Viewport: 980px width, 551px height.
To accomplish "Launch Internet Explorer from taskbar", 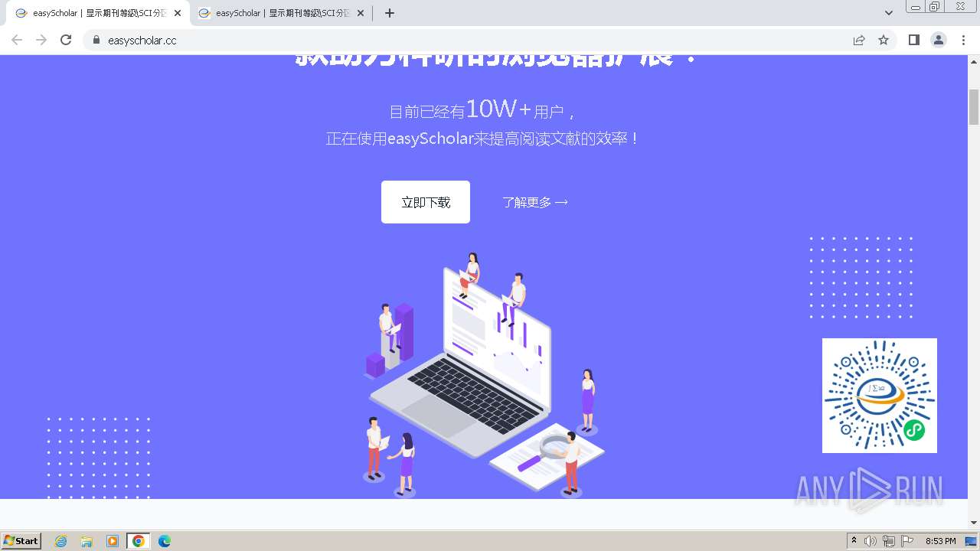I will [x=61, y=541].
